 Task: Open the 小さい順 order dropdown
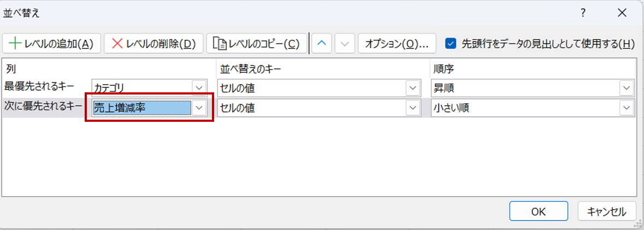[626, 108]
